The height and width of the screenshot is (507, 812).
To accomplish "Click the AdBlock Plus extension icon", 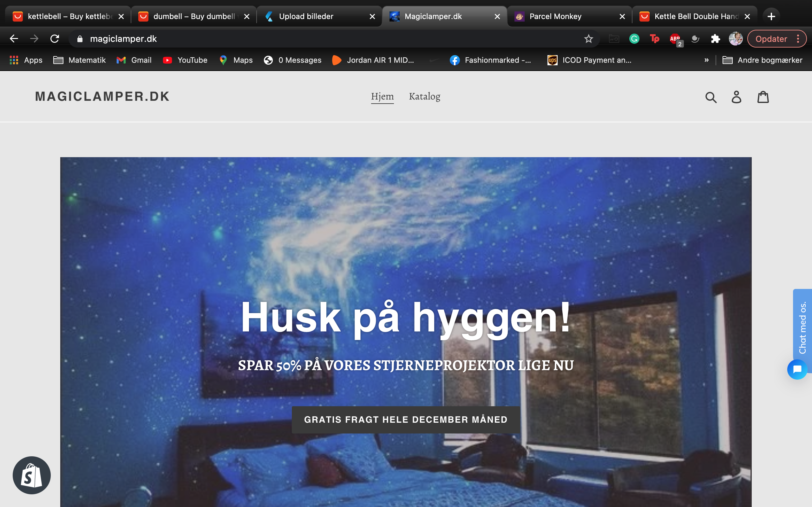I will pos(675,39).
